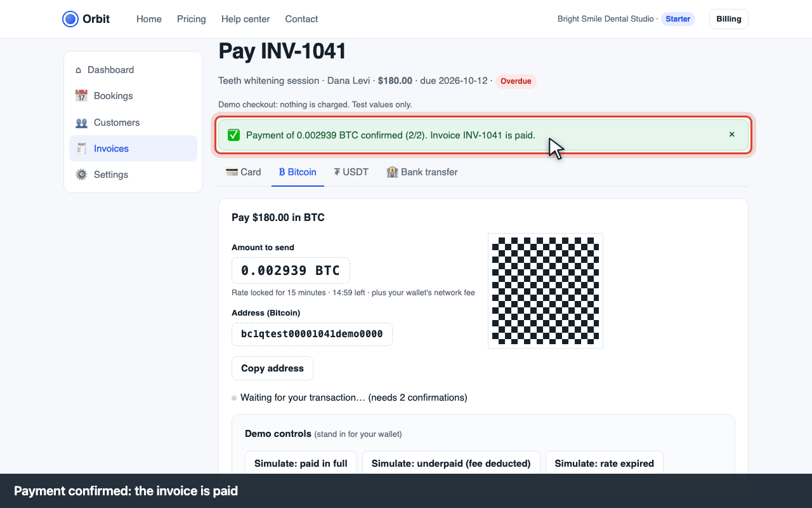The height and width of the screenshot is (508, 812).
Task: Click the green checkmark confirmation icon
Action: 234,135
